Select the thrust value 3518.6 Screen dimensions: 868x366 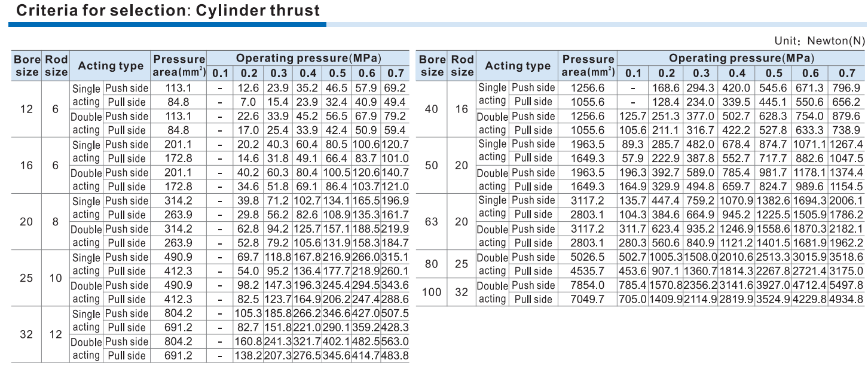(x=846, y=257)
